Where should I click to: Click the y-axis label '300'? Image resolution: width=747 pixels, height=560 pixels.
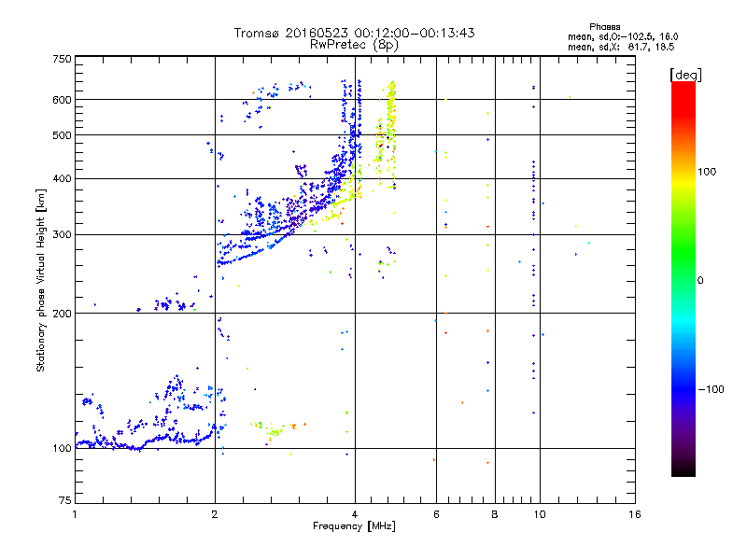[62, 235]
